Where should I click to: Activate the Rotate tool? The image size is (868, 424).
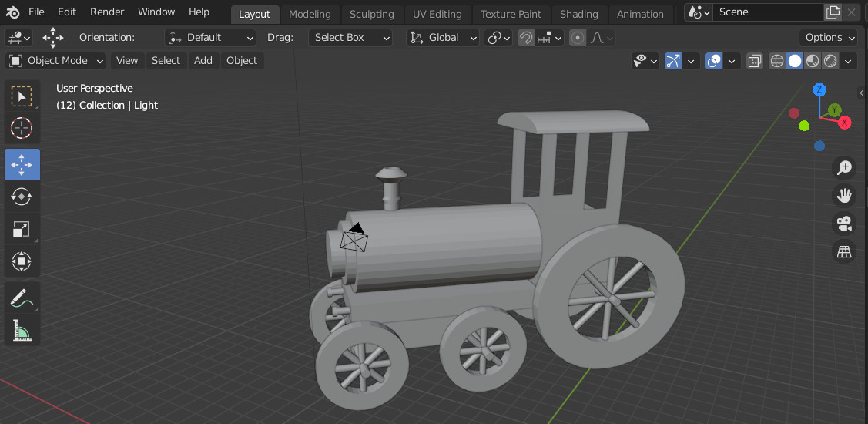click(x=22, y=197)
